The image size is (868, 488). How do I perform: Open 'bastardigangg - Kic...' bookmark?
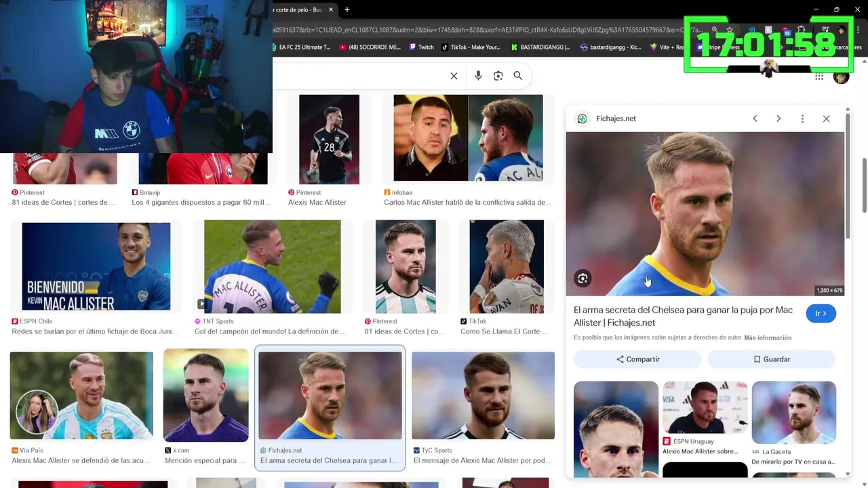610,47
